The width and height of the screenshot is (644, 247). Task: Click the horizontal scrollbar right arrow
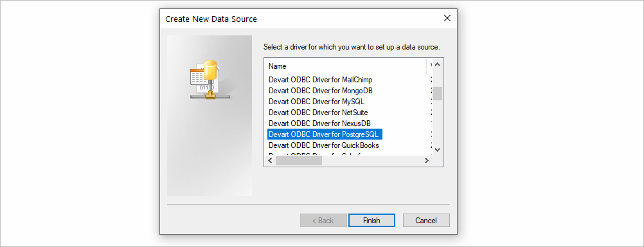(x=426, y=161)
